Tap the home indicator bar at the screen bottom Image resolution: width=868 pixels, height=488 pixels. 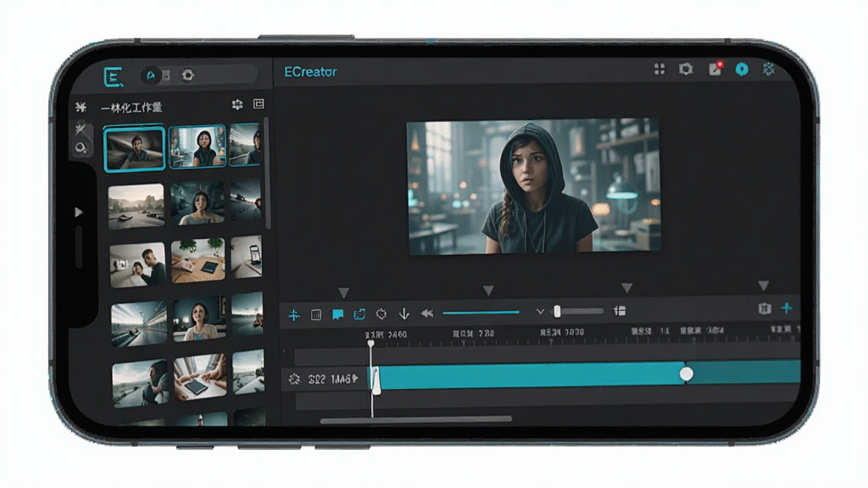(x=416, y=420)
